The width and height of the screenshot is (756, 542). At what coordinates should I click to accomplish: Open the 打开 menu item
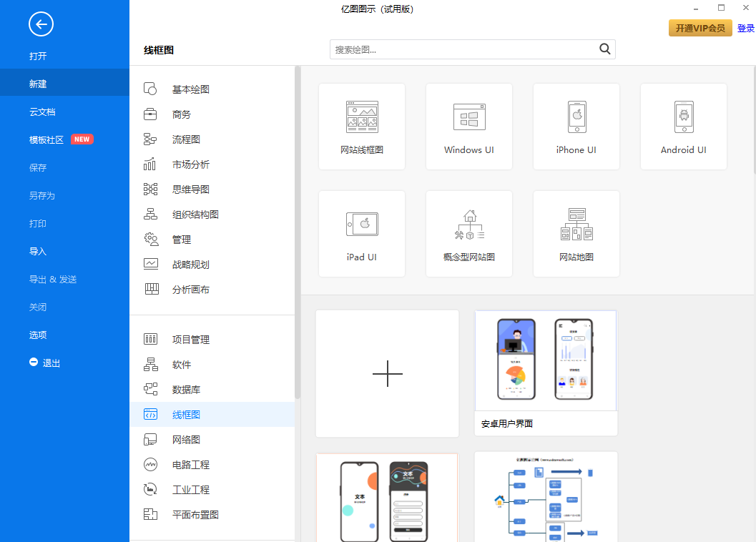(38, 56)
